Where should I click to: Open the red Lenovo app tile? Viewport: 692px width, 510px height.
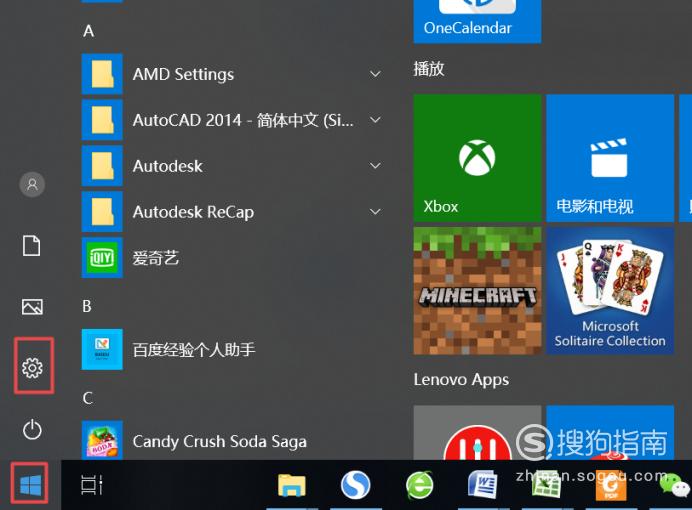pyautogui.click(x=478, y=433)
